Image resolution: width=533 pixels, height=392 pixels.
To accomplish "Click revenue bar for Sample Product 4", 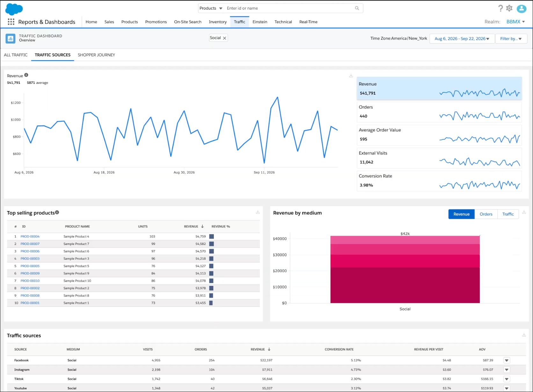I will click(x=211, y=237).
